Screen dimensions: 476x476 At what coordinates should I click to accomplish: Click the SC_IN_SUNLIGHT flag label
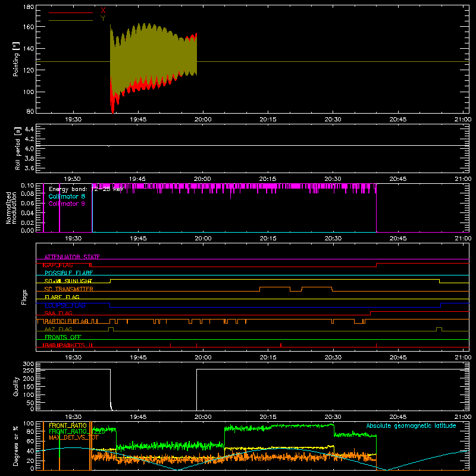68,281
